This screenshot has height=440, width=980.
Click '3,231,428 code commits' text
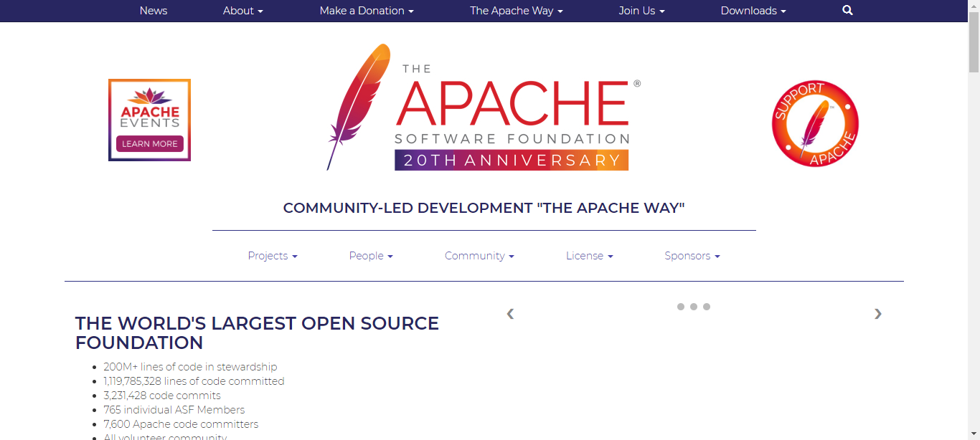[x=162, y=396]
